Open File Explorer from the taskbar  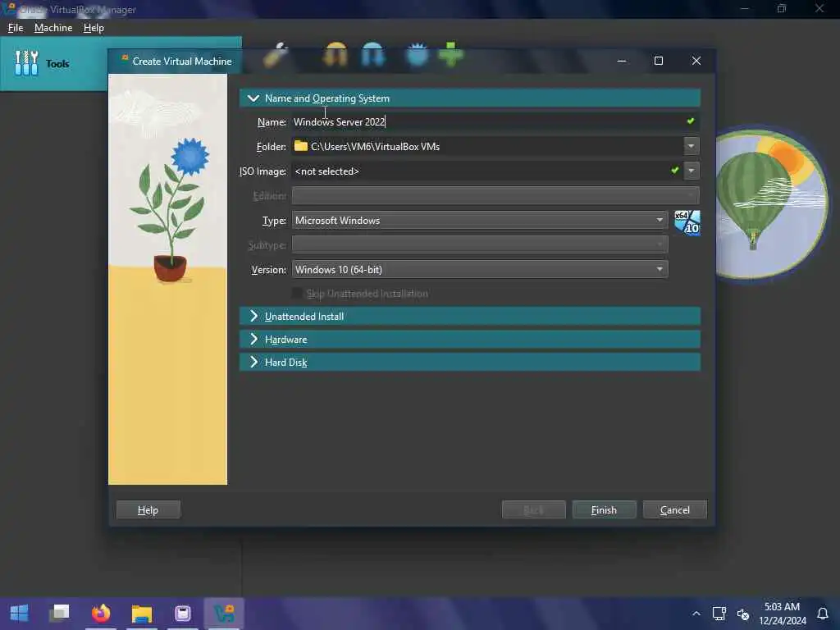coord(142,613)
